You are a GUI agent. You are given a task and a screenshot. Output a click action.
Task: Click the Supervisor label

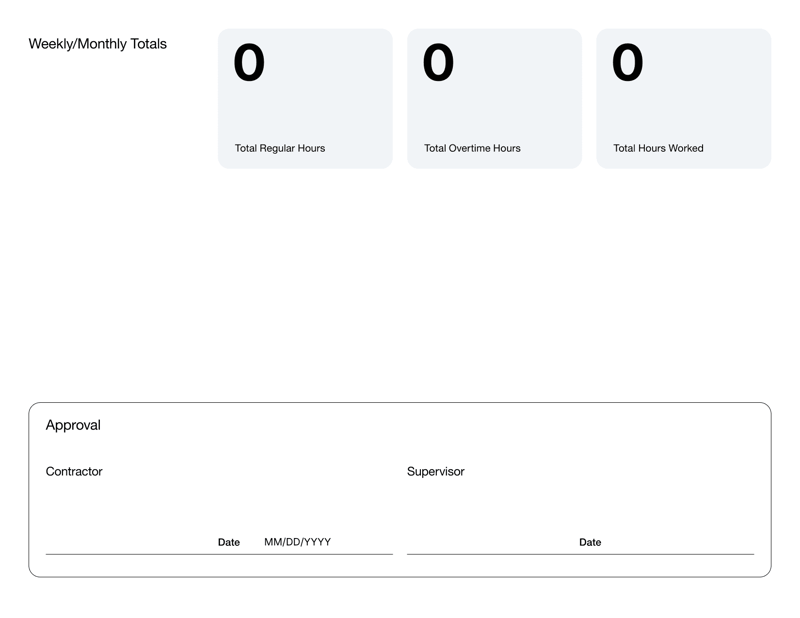[435, 471]
